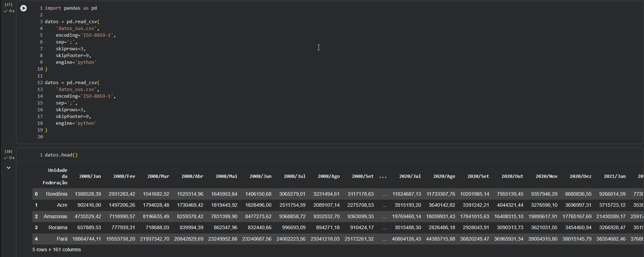The height and width of the screenshot is (257, 644).
Task: Click the green success checkmark of cell 17
Action: coord(6,11)
